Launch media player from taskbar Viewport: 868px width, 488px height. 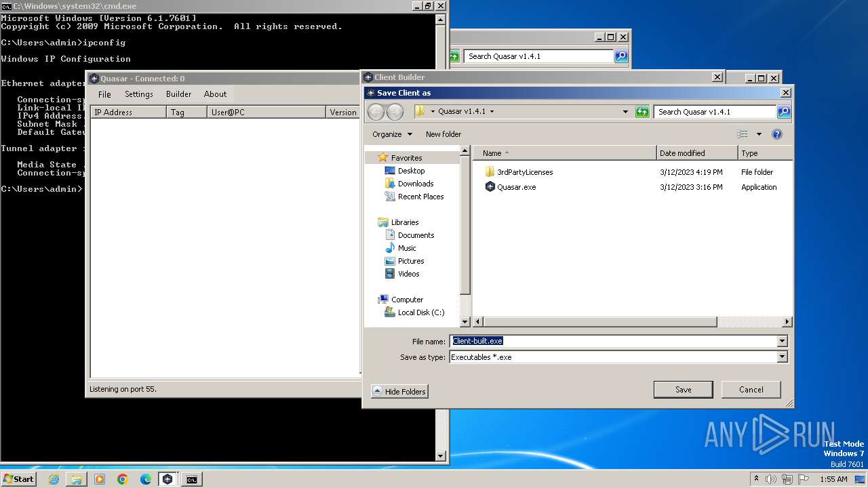coord(100,479)
